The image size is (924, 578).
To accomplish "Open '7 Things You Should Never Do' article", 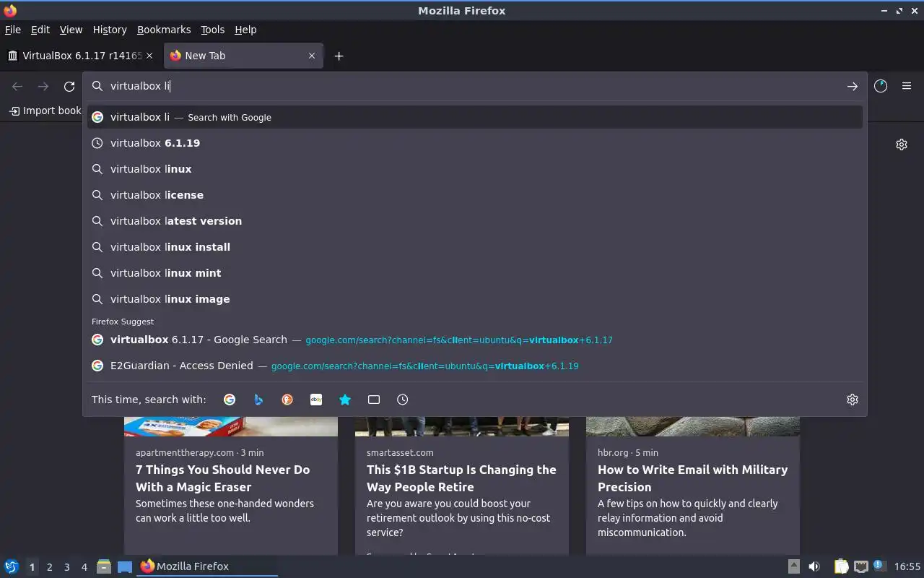I will pos(223,478).
